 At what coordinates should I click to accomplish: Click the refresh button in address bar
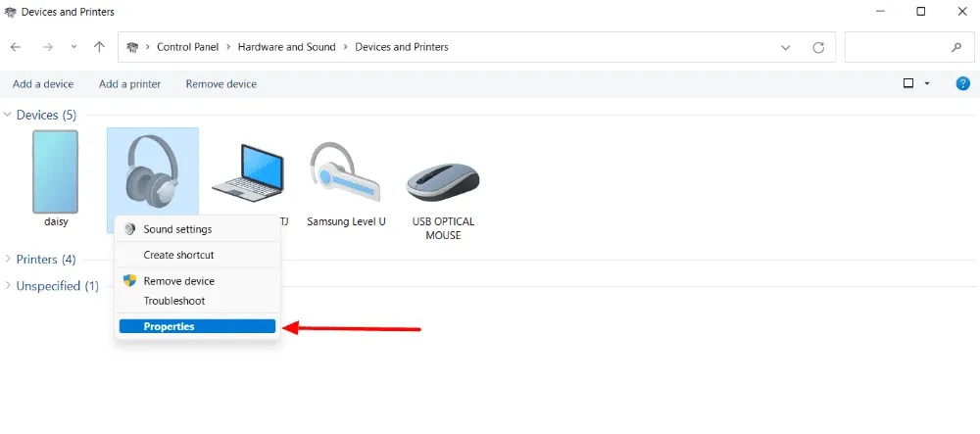click(818, 47)
